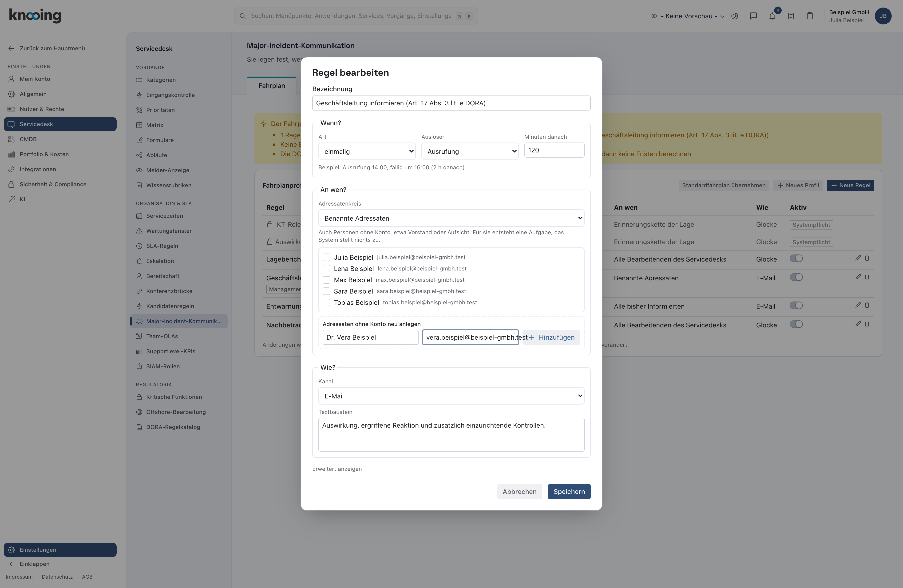Go back via Zurück zum Hauptmenü arrow
903x588 pixels.
(11, 48)
